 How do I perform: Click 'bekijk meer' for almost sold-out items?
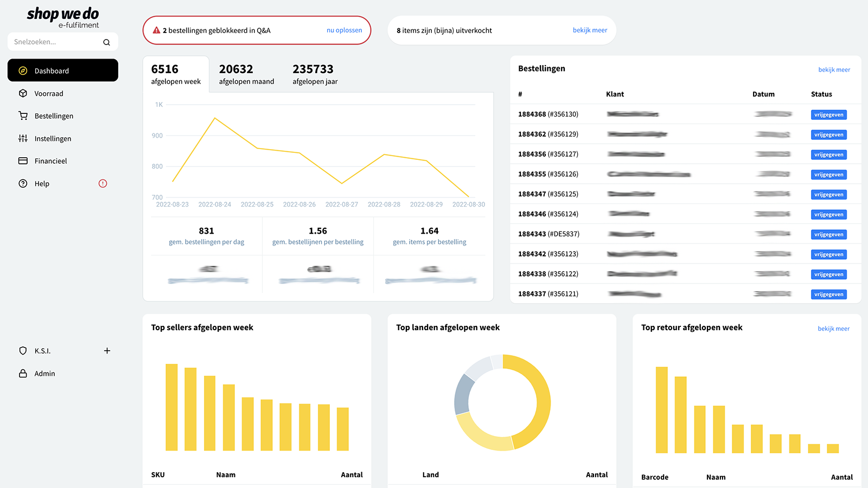[x=590, y=30]
